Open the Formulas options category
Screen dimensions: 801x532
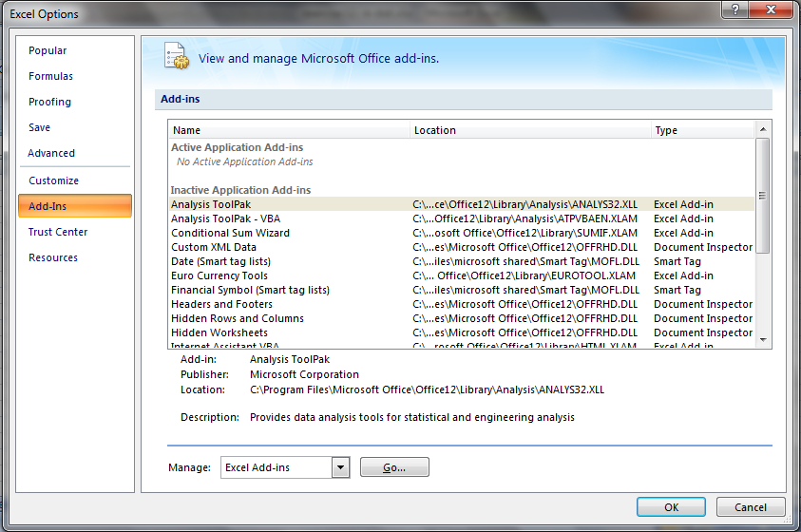coord(50,76)
